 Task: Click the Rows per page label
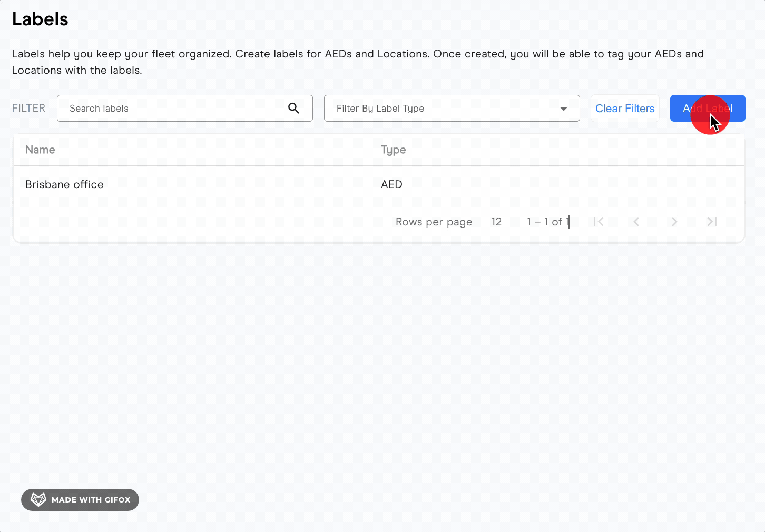coord(434,222)
